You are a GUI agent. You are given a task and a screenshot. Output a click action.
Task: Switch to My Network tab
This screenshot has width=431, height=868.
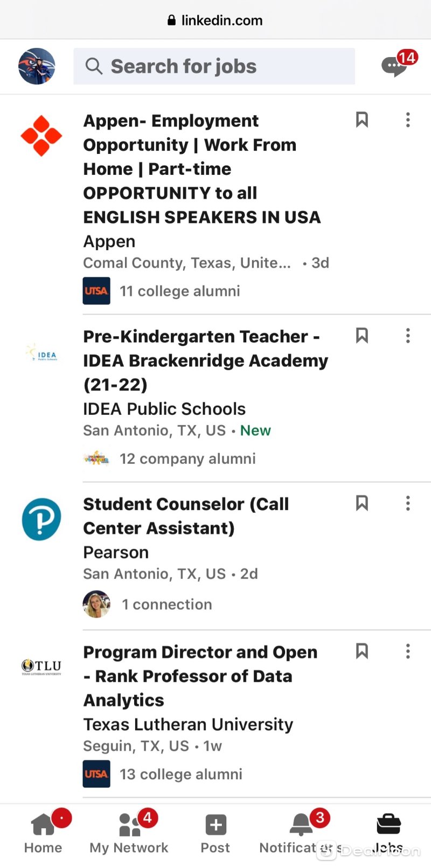[129, 832]
